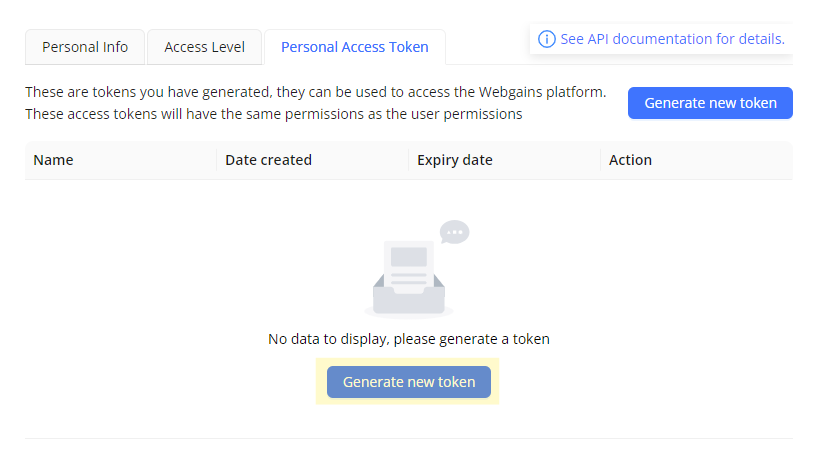822x463 pixels.
Task: Click the highlighted Generate new token button below the empty message
Action: [x=409, y=382]
